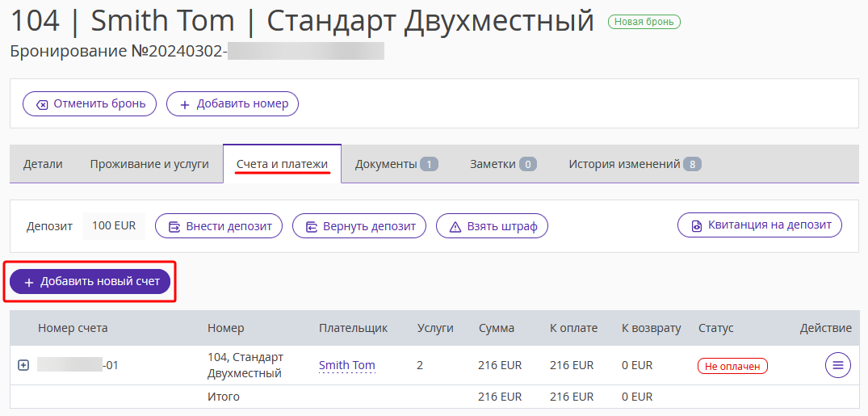
Task: Select the Счета и платежи tab
Action: tap(282, 164)
